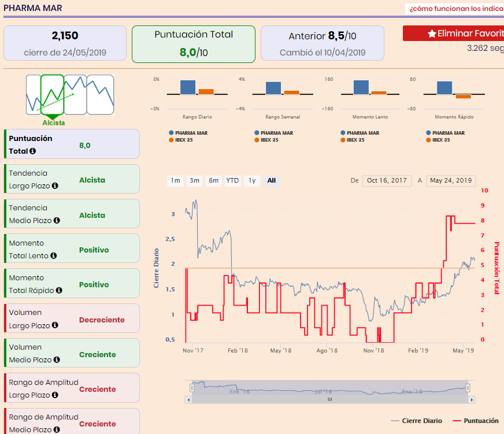
Task: Click the orange IBEX 35 bar in Momento Rápido
Action: click(463, 97)
